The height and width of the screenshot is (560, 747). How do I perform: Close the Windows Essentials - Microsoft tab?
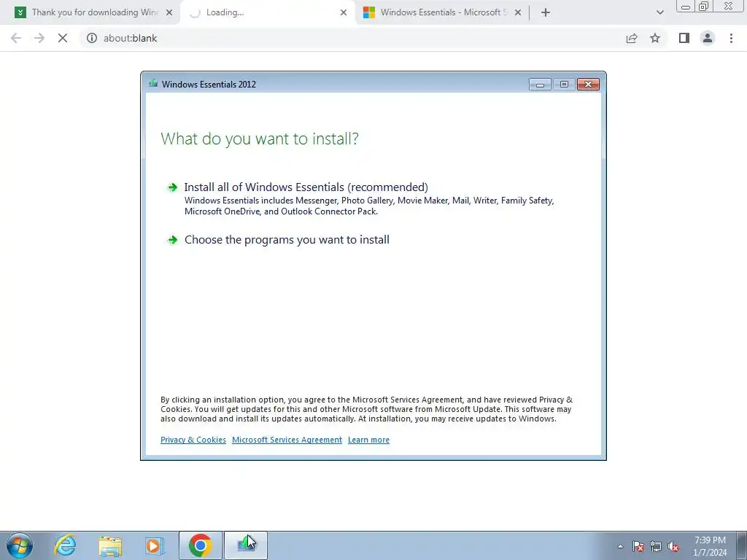(x=518, y=12)
